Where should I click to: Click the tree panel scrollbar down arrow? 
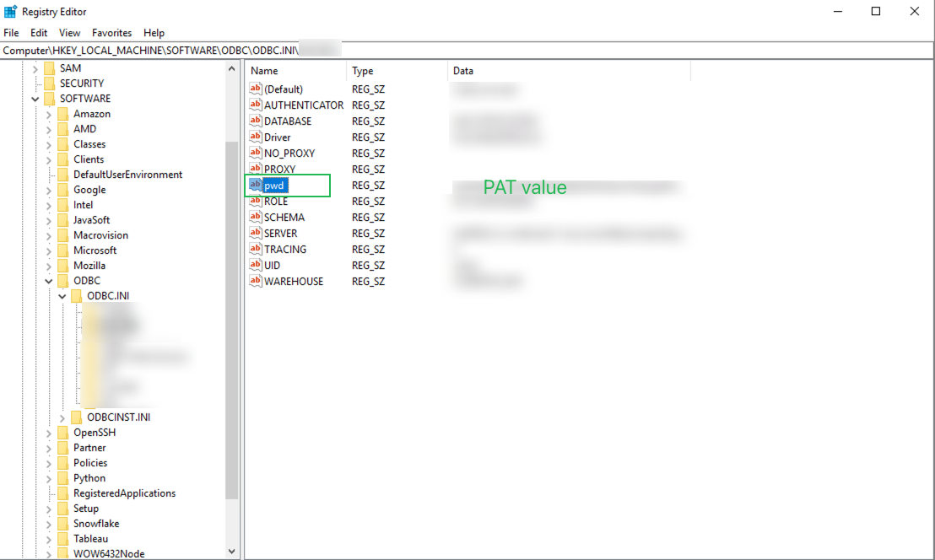[231, 550]
